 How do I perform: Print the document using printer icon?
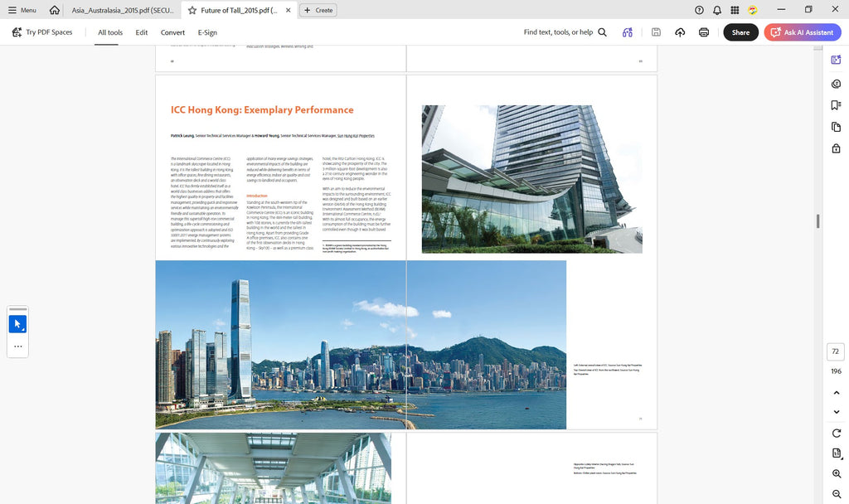[x=704, y=32]
